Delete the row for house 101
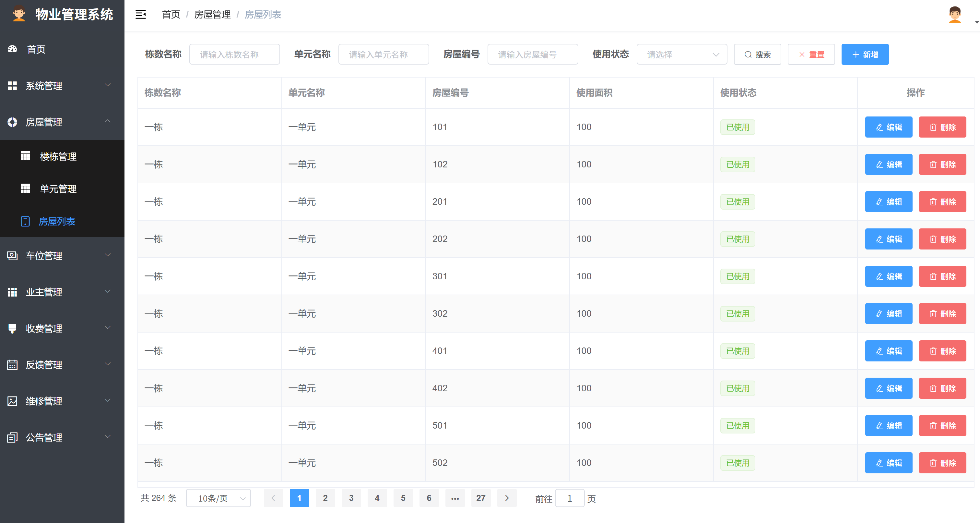 (x=942, y=127)
